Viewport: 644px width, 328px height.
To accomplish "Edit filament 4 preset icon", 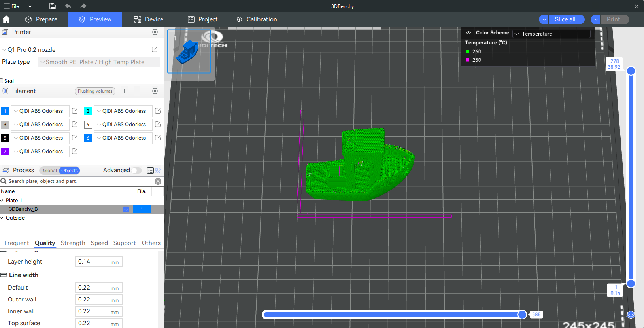I will 158,124.
